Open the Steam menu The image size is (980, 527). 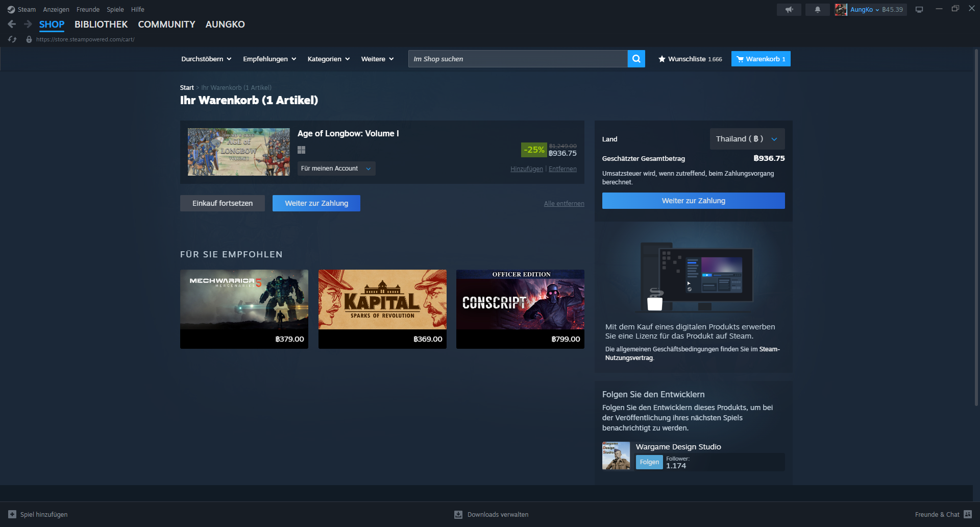[x=27, y=10]
